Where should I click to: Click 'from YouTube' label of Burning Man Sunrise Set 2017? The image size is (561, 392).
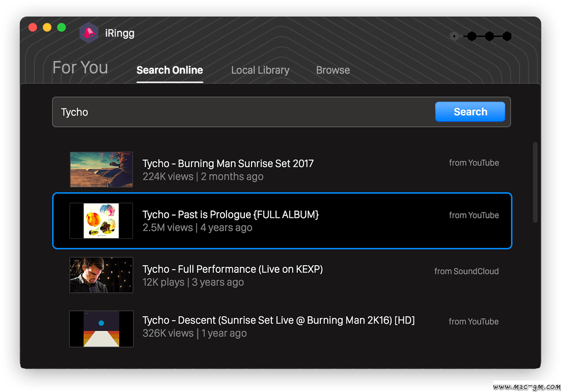(474, 163)
